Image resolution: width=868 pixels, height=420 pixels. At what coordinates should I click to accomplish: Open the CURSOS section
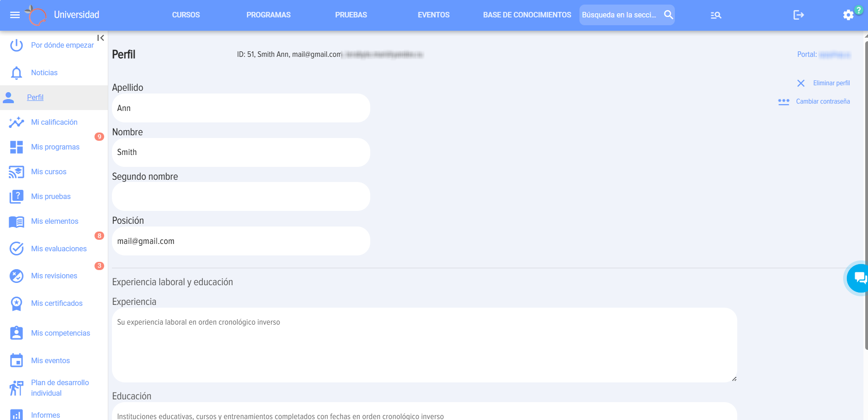point(186,15)
